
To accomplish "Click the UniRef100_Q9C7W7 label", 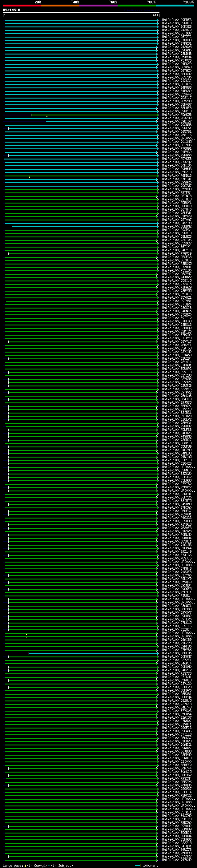I will (x=176, y=186).
